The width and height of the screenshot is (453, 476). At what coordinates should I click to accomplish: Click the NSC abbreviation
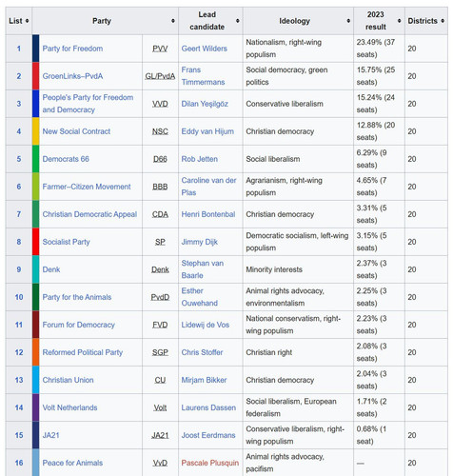(160, 131)
